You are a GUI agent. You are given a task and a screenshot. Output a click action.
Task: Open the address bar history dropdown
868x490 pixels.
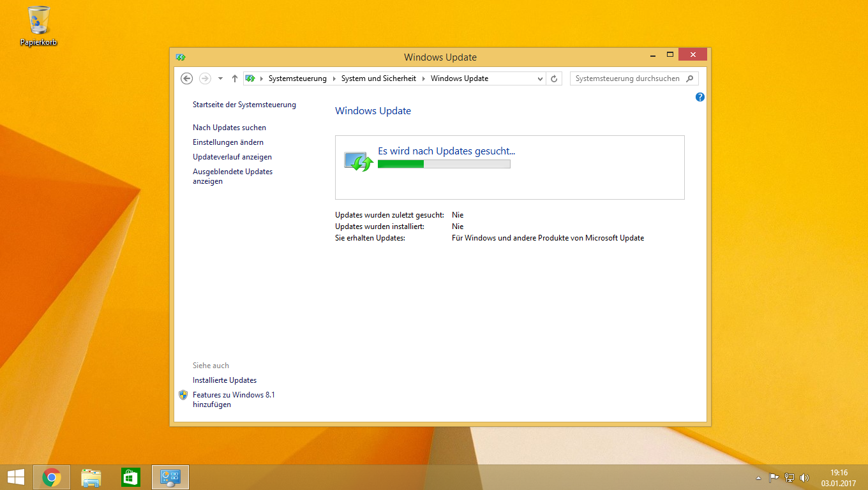[540, 78]
